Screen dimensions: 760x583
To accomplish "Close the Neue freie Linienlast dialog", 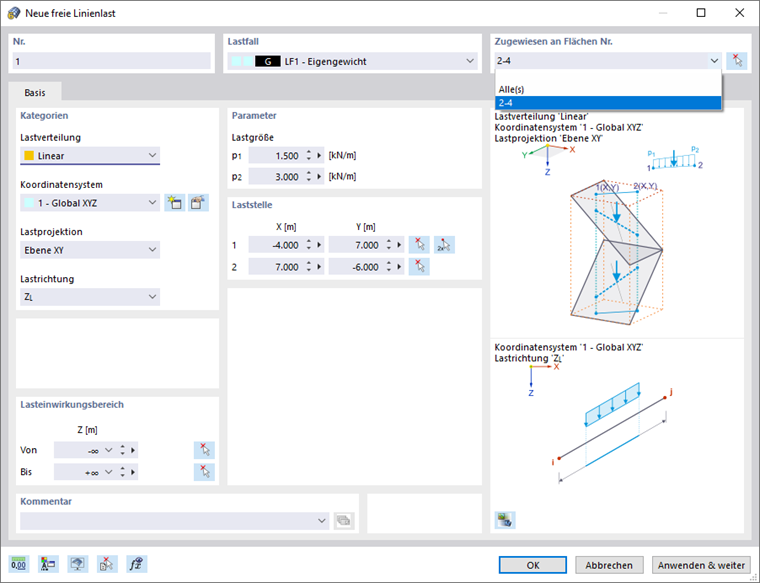I will click(x=740, y=13).
